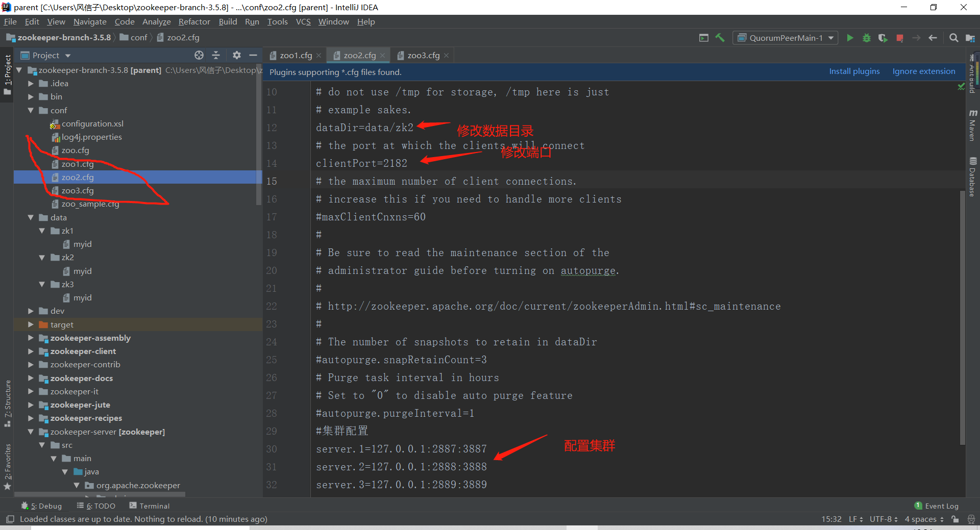Open the Project Structure icon in toolbar
This screenshot has height=530, width=980.
(970, 38)
